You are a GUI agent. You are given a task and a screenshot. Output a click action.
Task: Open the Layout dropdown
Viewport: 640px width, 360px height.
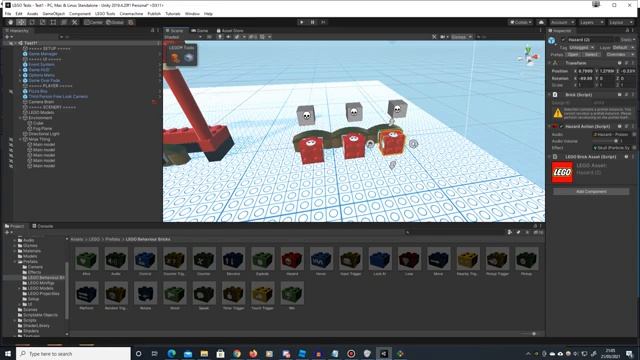[620, 22]
